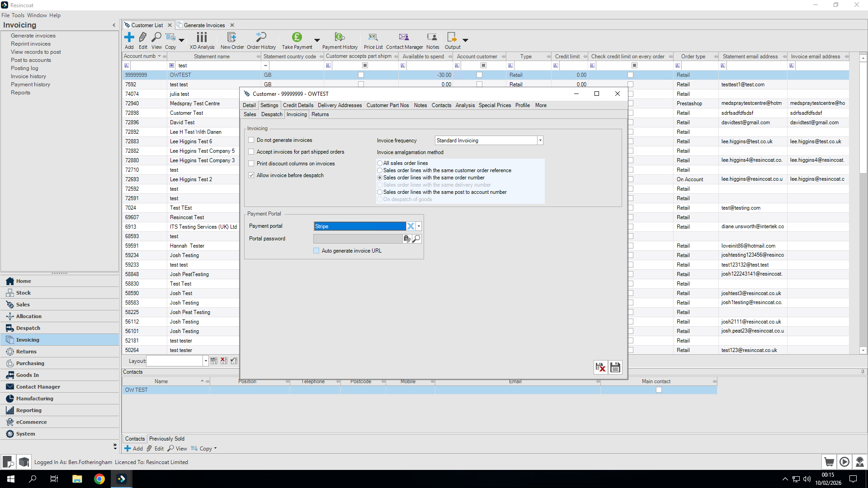
Task: Open Reprint invoices in the sidebar
Action: tap(31, 44)
